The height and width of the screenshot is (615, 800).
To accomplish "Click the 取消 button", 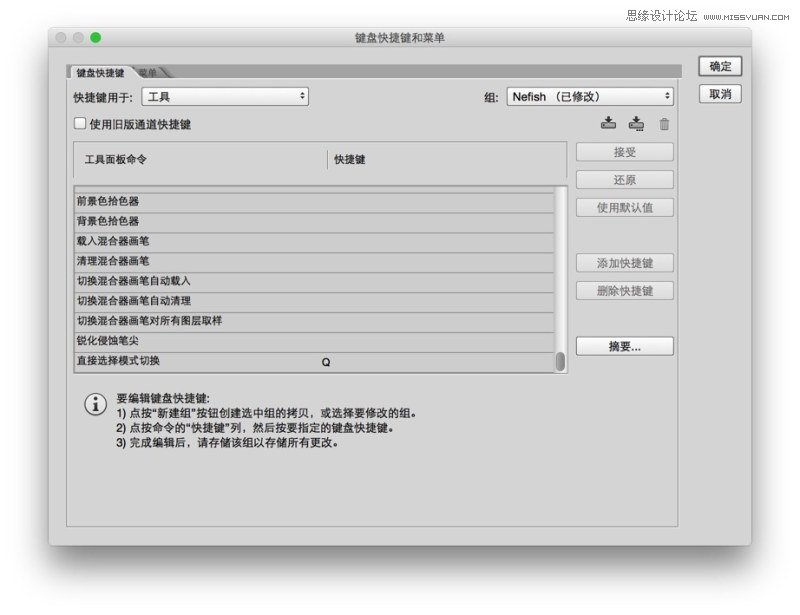I will 719,95.
